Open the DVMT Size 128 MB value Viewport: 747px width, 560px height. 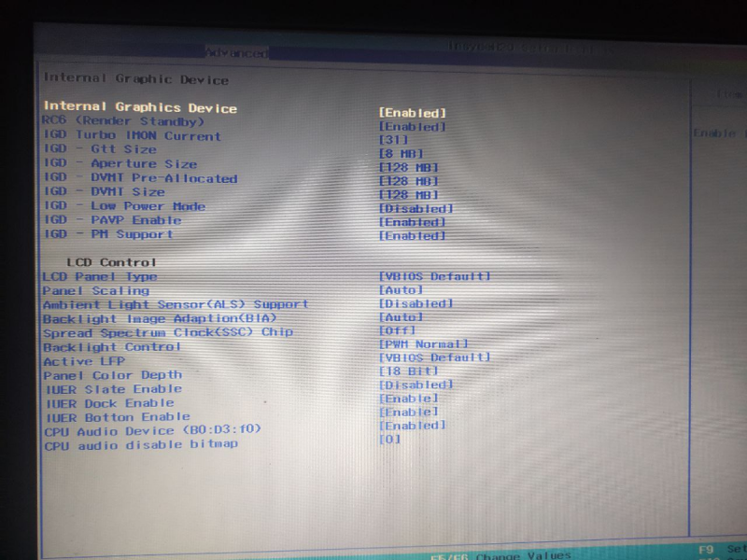pos(409,195)
